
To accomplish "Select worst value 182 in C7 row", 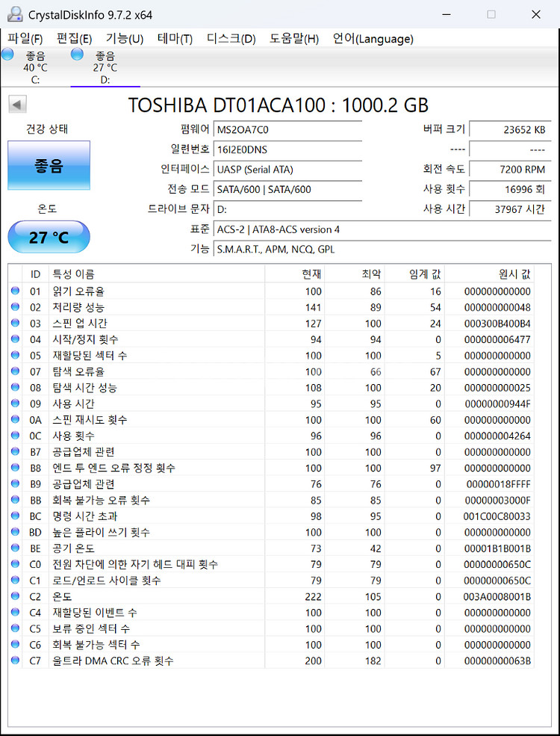I will (x=373, y=661).
